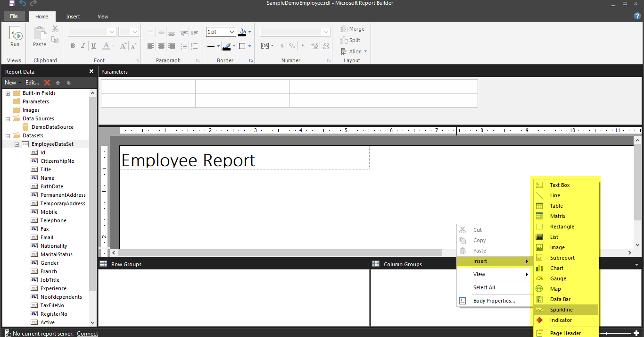
Task: Expand the Built-in Fields folder
Action: pyautogui.click(x=8, y=93)
